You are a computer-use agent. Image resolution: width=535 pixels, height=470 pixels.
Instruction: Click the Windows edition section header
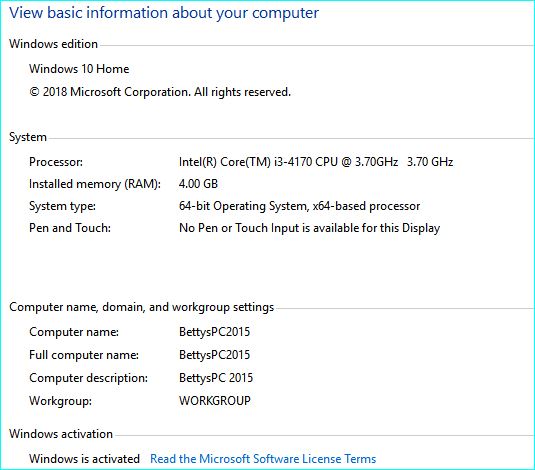pos(53,44)
